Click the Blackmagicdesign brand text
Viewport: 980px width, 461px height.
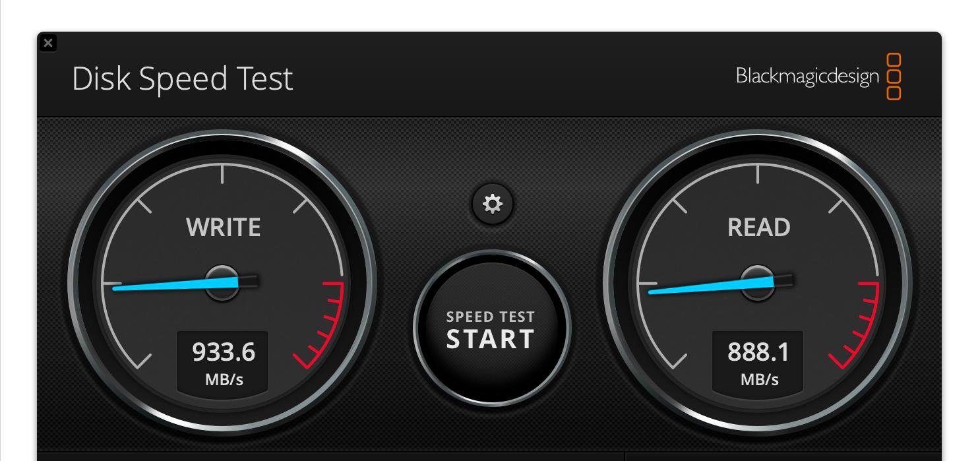pyautogui.click(x=807, y=77)
